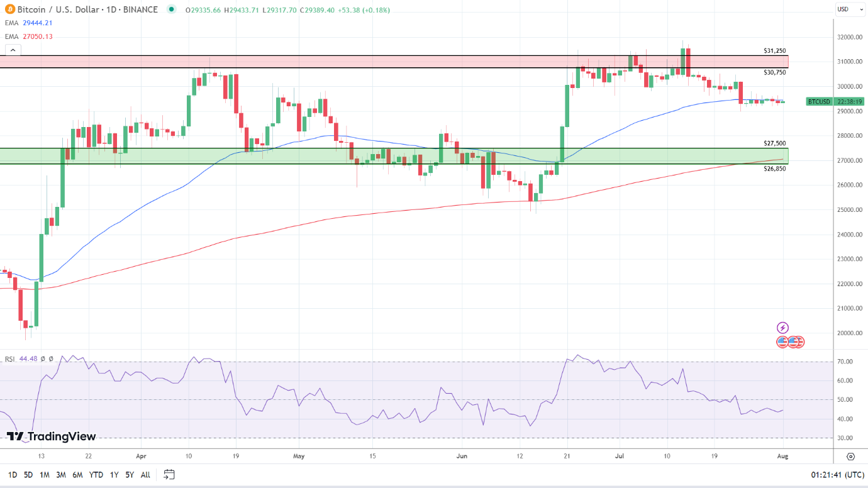The width and height of the screenshot is (868, 488).
Task: Open the 01:21:41 (UTC) timezone menu
Action: click(837, 475)
